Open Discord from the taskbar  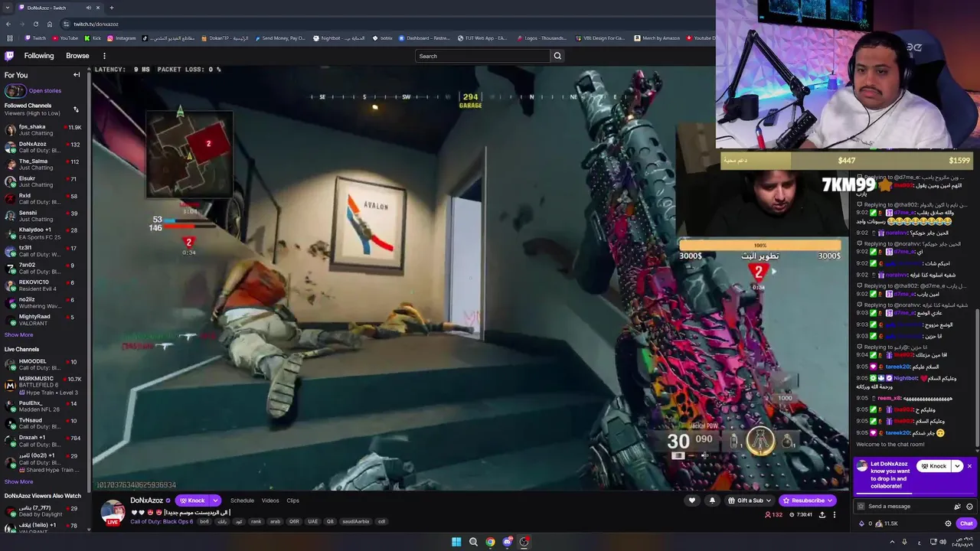pyautogui.click(x=507, y=542)
